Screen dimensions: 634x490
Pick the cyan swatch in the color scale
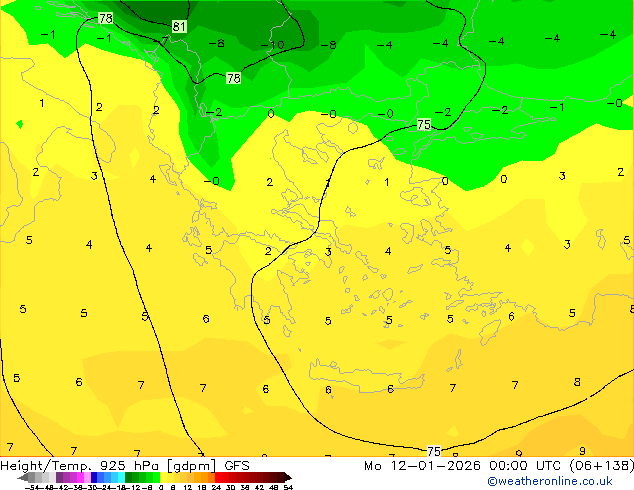coord(121,477)
